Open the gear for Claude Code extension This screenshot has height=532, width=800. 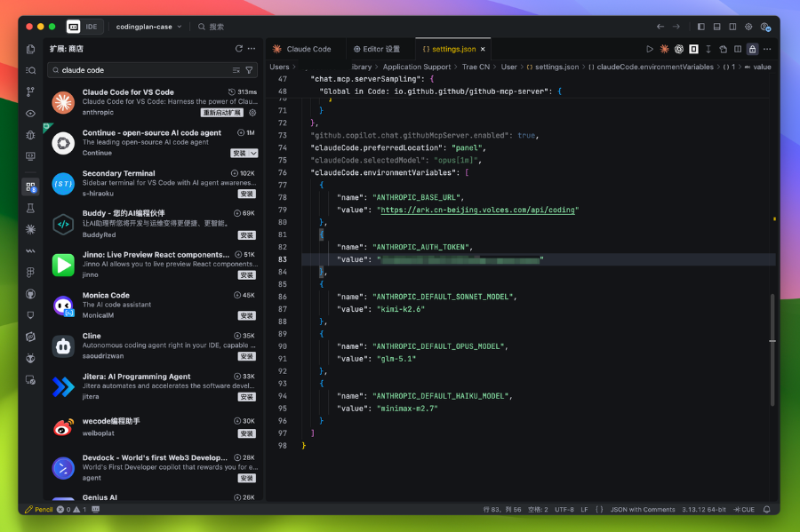pos(252,113)
